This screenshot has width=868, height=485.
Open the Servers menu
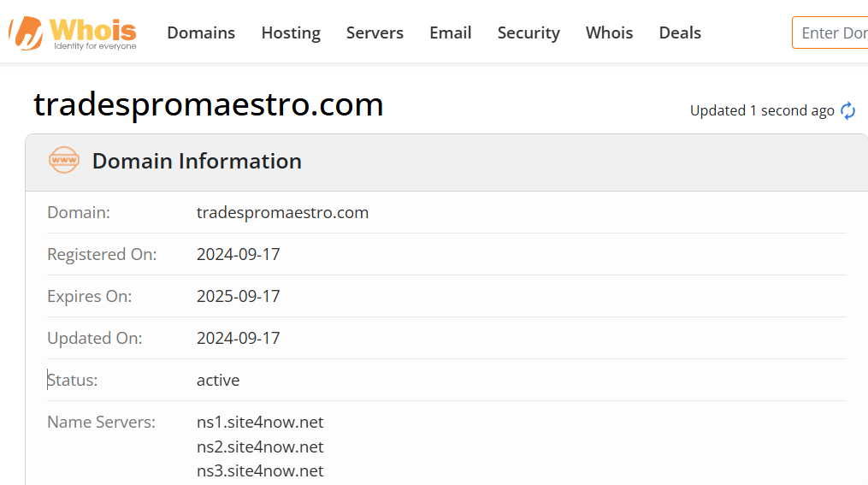375,33
